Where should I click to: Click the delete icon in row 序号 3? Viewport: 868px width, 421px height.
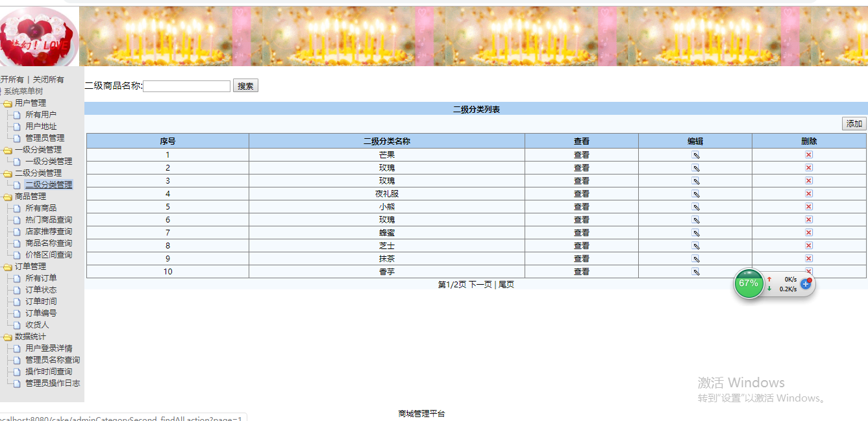click(809, 180)
